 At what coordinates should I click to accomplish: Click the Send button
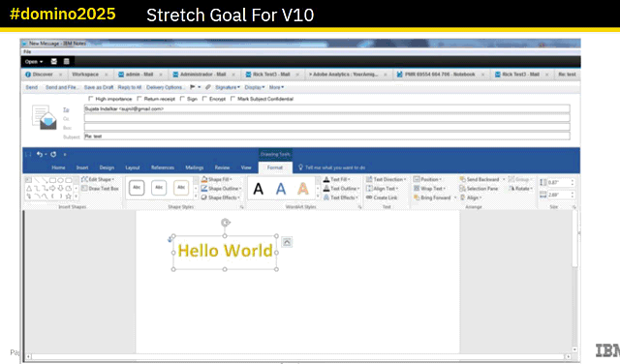click(x=32, y=87)
